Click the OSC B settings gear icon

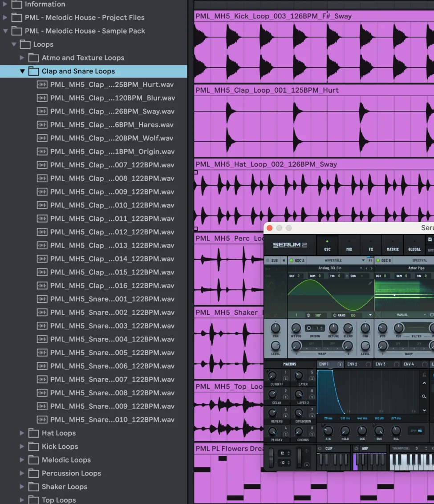432,315
